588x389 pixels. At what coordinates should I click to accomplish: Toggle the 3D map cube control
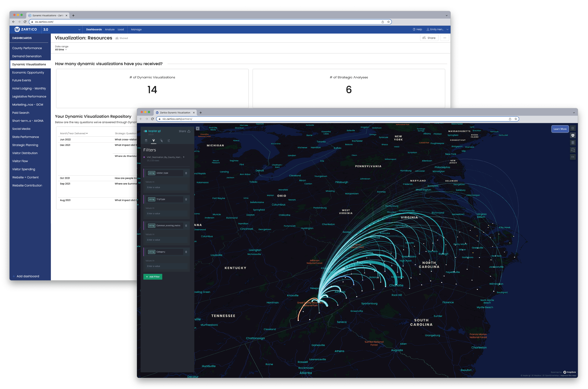pos(573,135)
